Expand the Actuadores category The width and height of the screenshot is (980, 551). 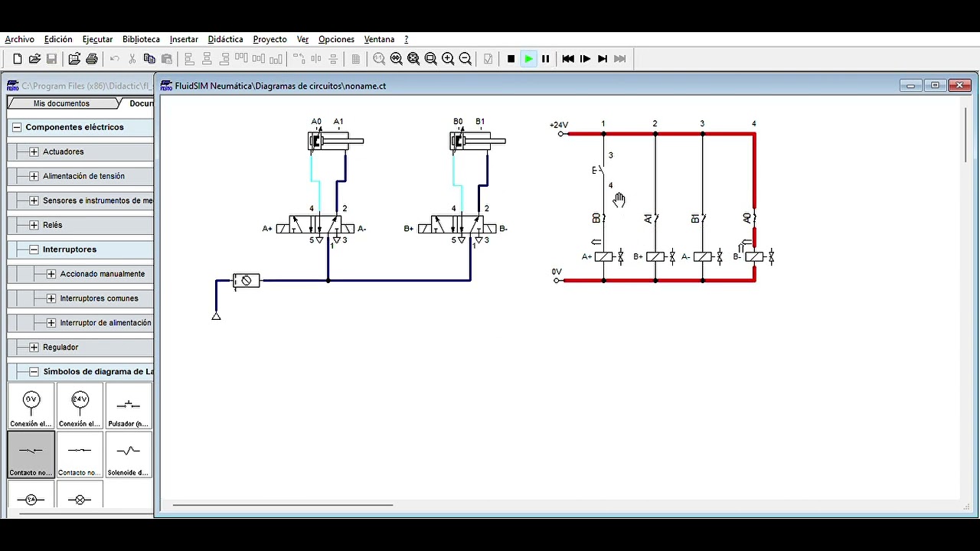(x=34, y=152)
